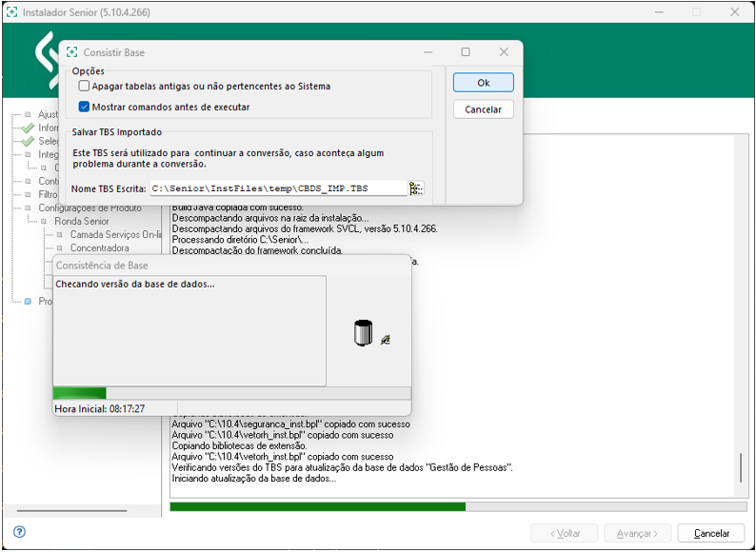Click the tree panel horizontal scrollbar

pos(71,510)
